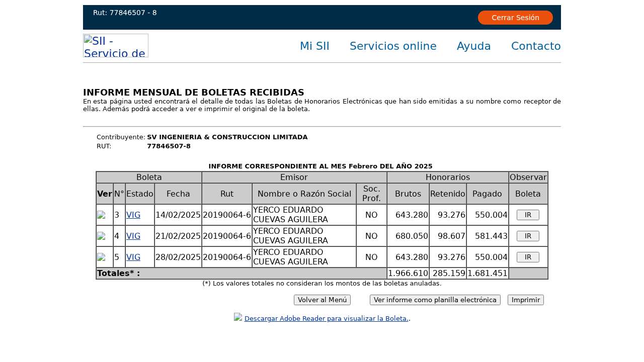Click the VIG status link for boleta 3
The height and width of the screenshot is (362, 644).
tap(133, 215)
